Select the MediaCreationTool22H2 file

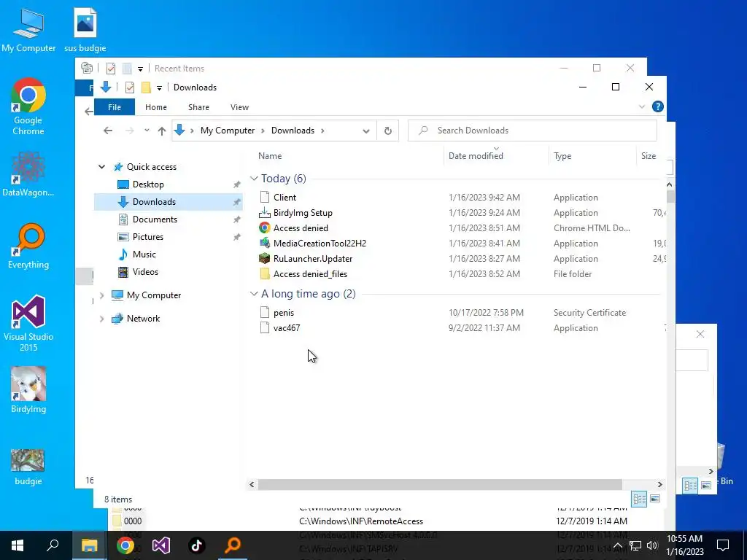click(320, 244)
